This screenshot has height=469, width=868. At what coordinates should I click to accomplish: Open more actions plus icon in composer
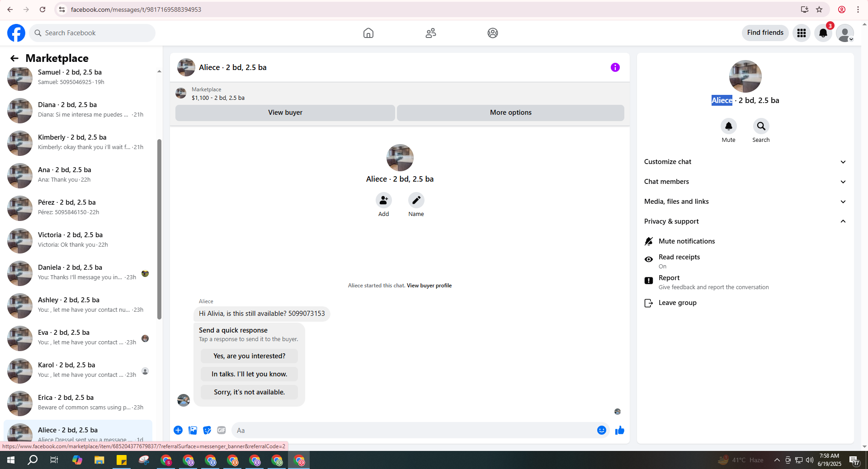(178, 430)
